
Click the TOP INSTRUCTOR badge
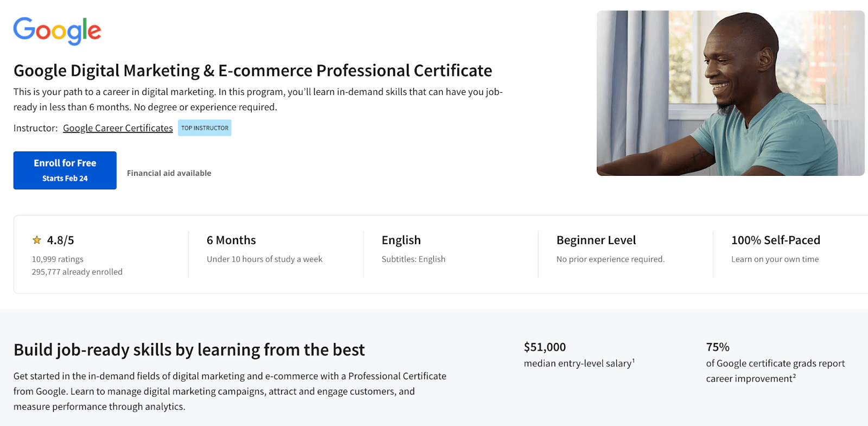pyautogui.click(x=205, y=128)
